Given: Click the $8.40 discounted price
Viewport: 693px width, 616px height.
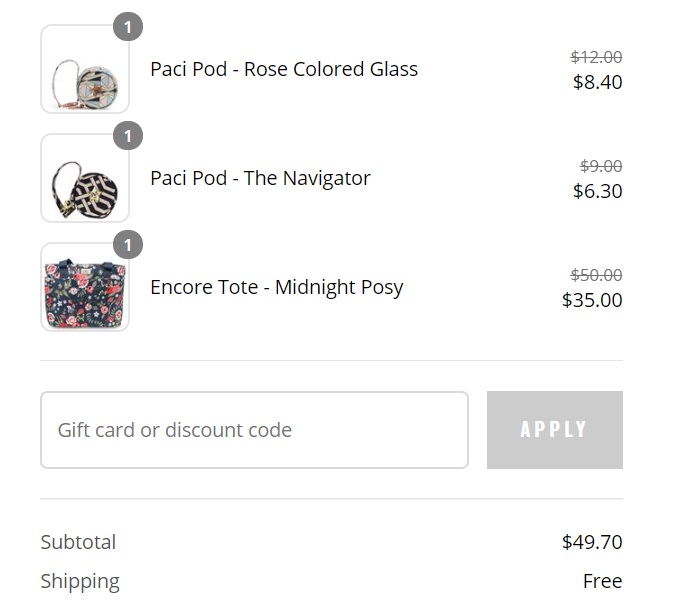Looking at the screenshot, I should 597,82.
